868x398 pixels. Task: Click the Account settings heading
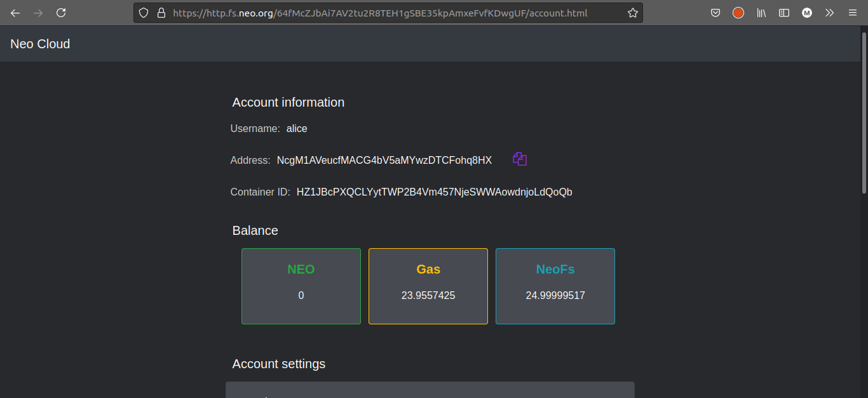(279, 364)
